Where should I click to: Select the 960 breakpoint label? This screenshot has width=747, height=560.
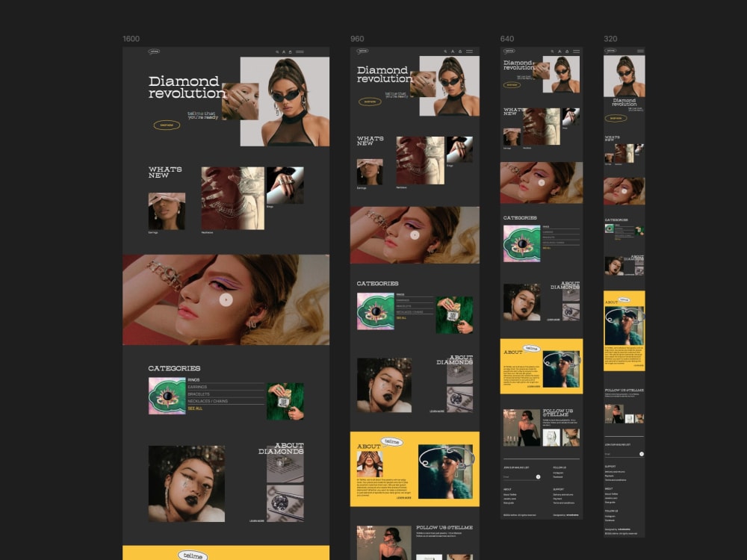[x=357, y=39]
